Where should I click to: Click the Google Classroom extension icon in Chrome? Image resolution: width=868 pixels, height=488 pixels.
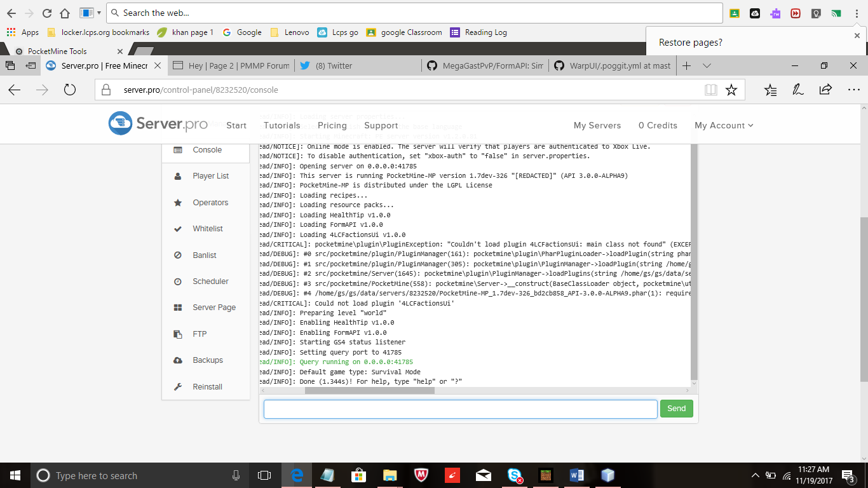(735, 13)
